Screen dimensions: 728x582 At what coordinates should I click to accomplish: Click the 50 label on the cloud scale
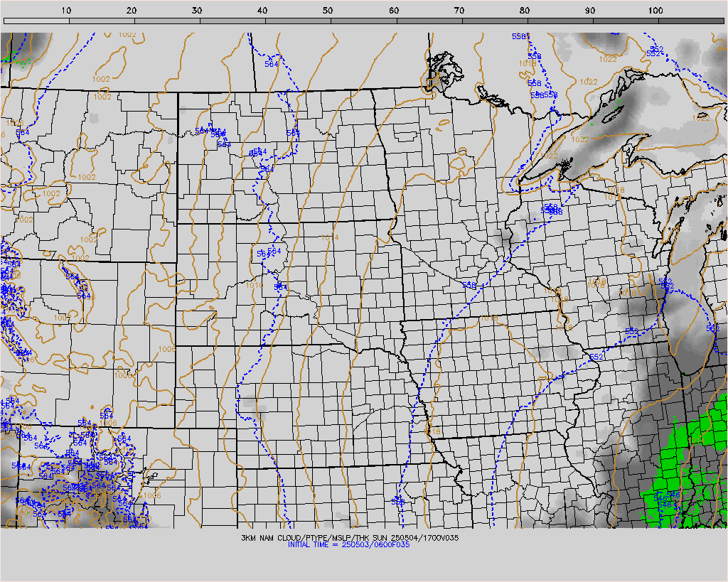(x=328, y=11)
